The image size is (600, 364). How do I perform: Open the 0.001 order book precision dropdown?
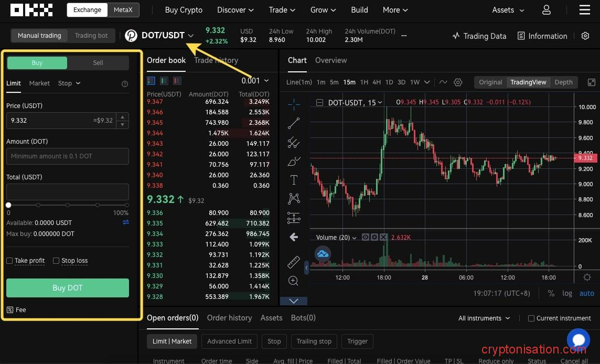click(x=255, y=80)
